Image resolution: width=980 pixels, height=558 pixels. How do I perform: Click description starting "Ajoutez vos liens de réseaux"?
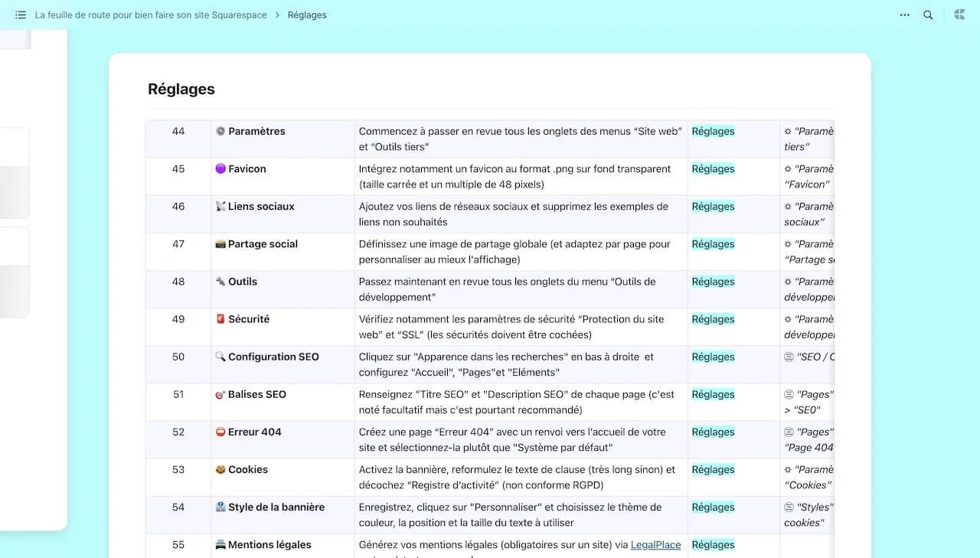tap(513, 214)
